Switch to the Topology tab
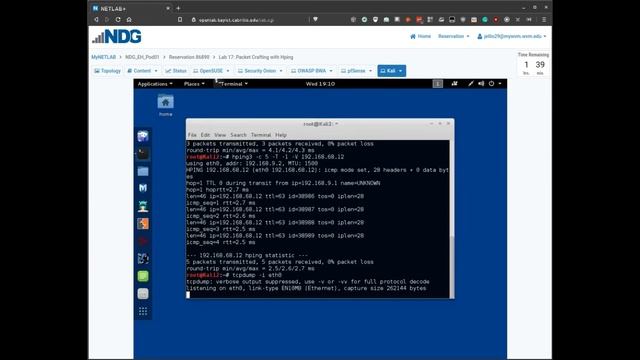 [108, 71]
